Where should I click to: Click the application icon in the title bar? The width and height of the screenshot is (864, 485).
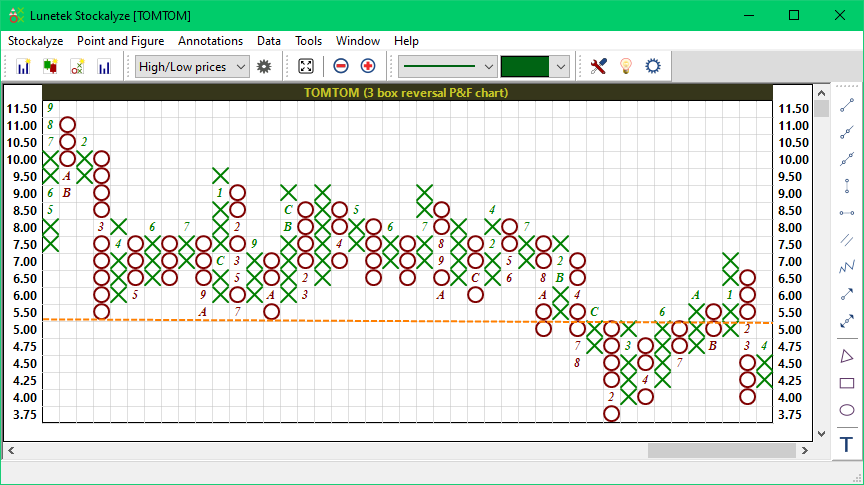point(16,15)
